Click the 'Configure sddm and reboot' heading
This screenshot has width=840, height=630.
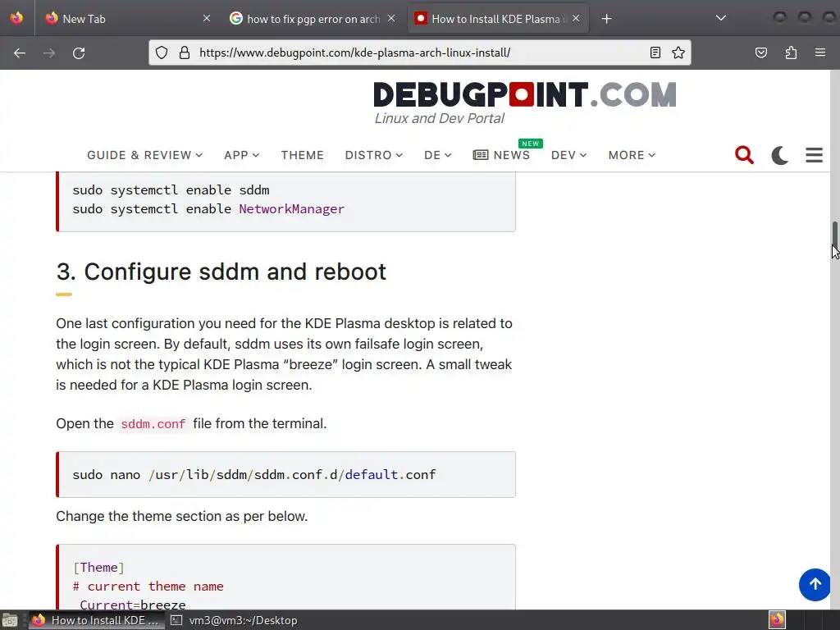[x=221, y=272]
